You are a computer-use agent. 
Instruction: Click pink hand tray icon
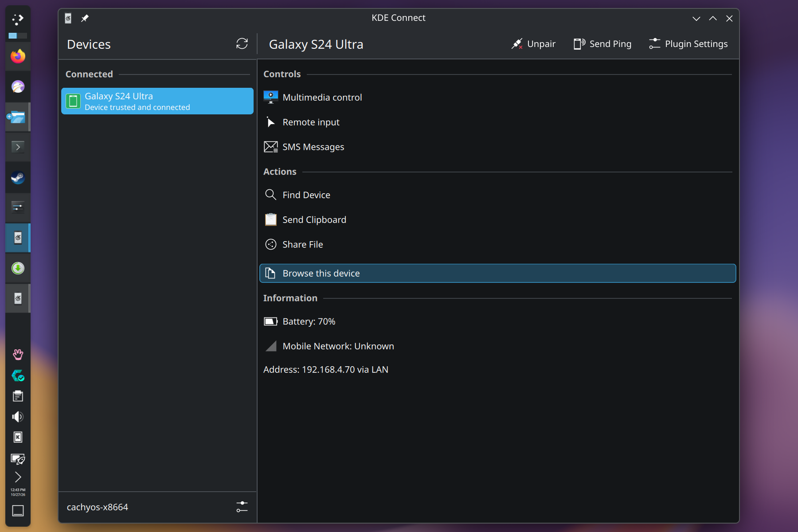point(18,355)
